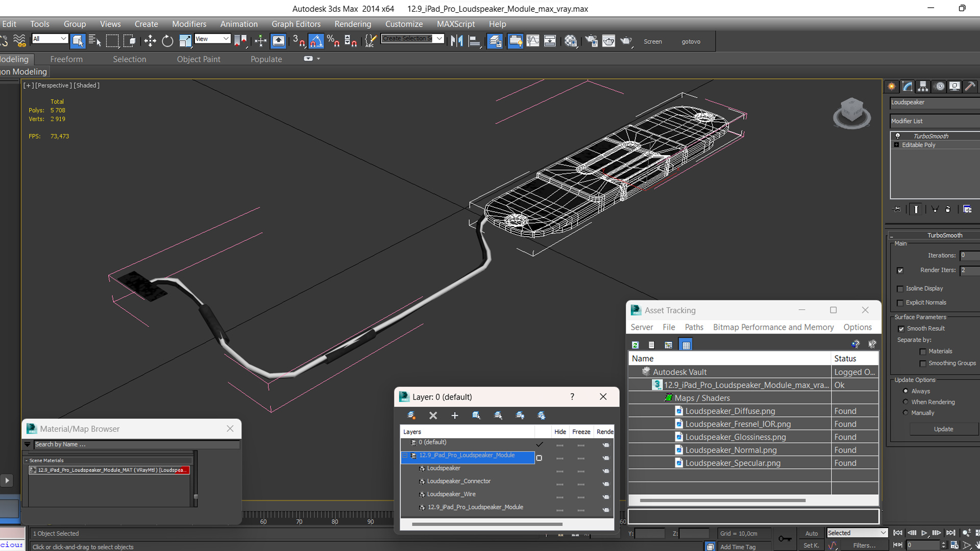
Task: Open the Curve Editor from toolbar
Action: point(532,41)
